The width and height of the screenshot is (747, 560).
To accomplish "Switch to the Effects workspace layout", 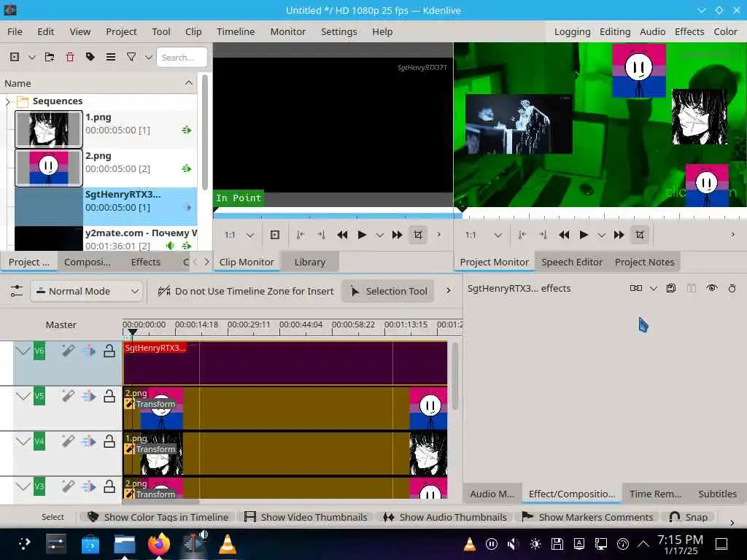I will tap(689, 31).
